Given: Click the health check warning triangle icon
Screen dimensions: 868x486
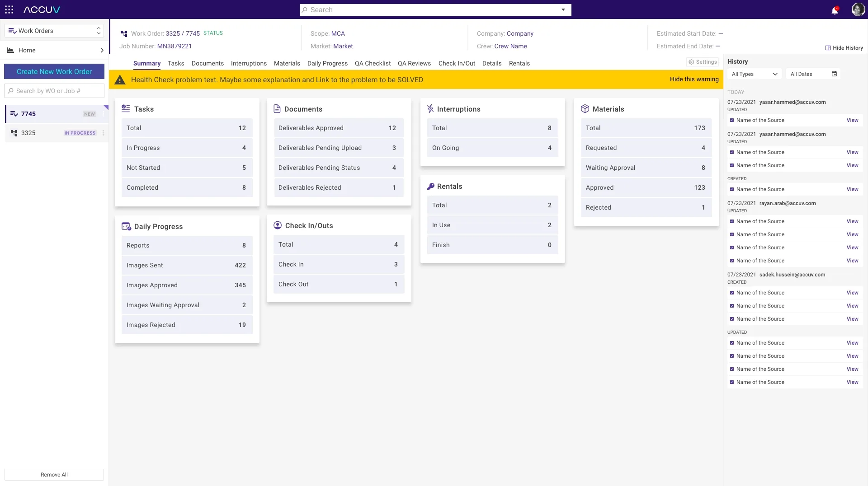Looking at the screenshot, I should click(x=120, y=80).
